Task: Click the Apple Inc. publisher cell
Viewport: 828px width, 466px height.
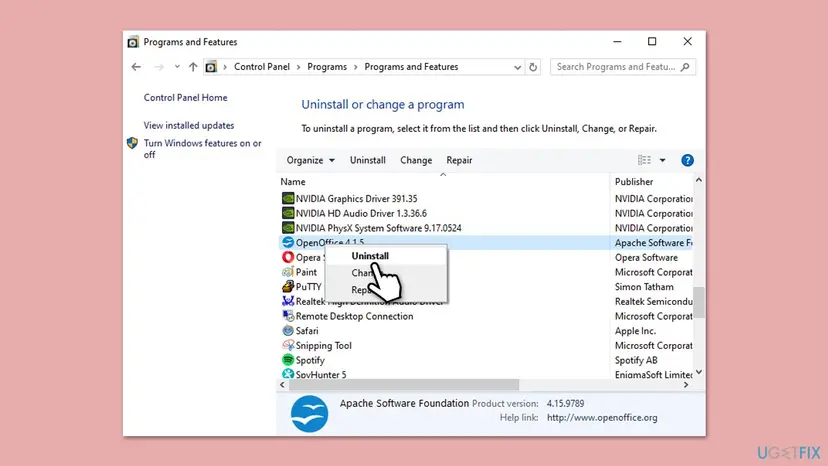Action: click(635, 331)
